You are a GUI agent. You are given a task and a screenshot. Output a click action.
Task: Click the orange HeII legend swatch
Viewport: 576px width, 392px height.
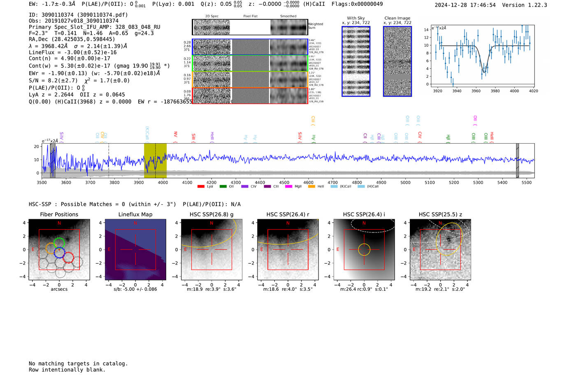[311, 187]
